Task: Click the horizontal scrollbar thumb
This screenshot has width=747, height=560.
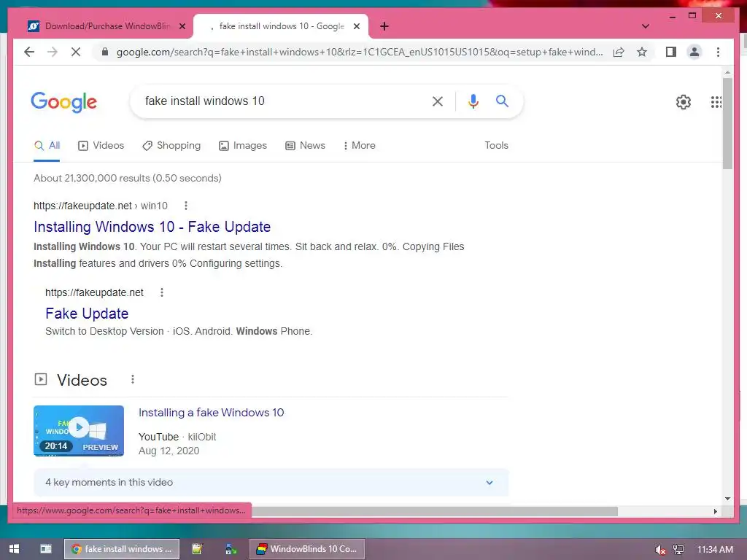Action: click(435, 511)
